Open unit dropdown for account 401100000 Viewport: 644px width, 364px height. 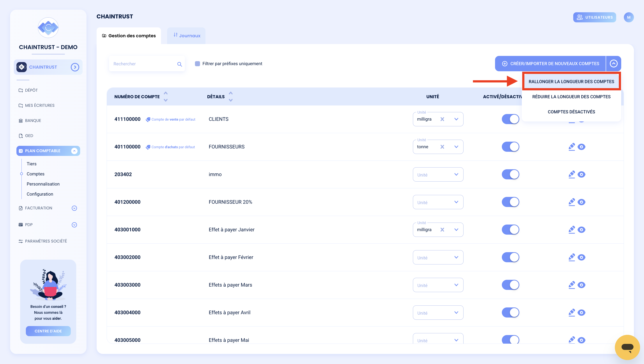456,147
